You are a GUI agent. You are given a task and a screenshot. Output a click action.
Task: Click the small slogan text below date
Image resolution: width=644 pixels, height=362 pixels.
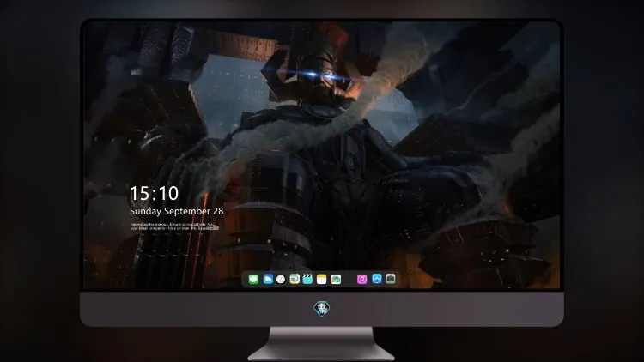tap(174, 226)
